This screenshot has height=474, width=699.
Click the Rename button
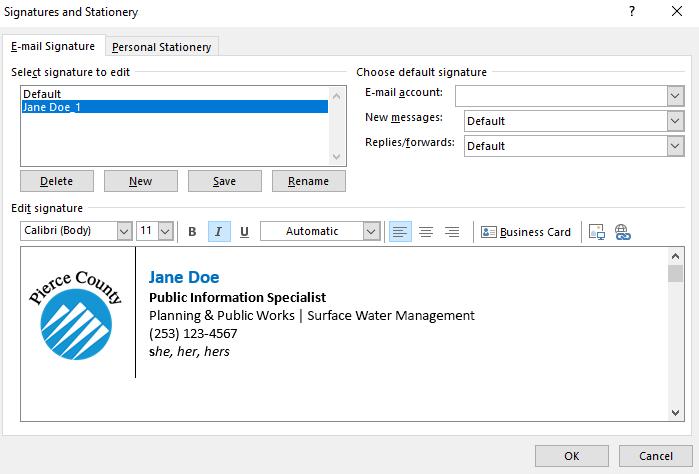pyautogui.click(x=308, y=181)
